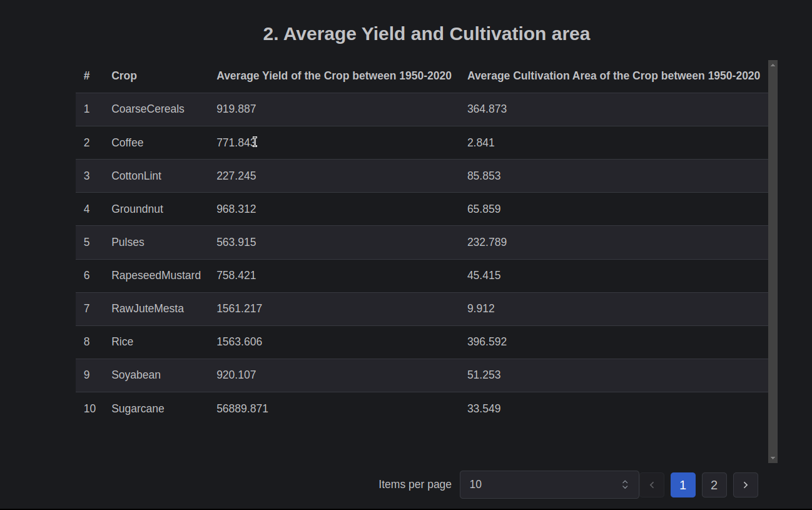
Task: Click yield value 919.887
Action: pyautogui.click(x=236, y=109)
